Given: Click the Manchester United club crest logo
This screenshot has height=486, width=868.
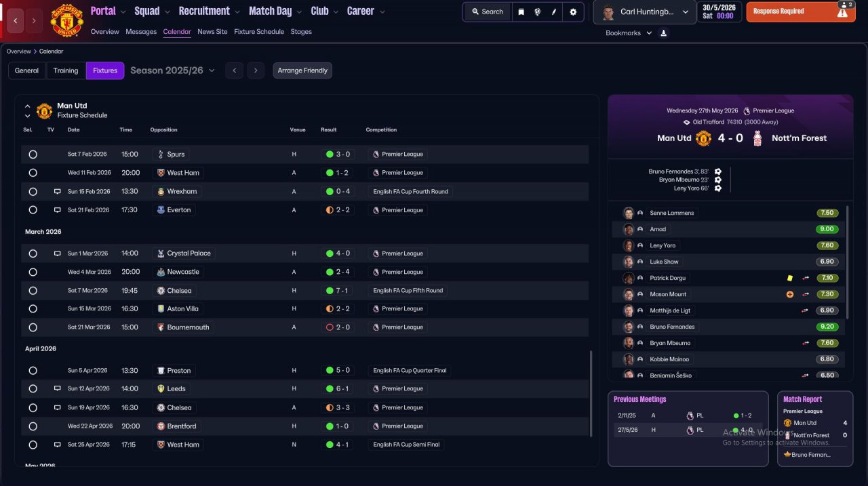Looking at the screenshot, I should pyautogui.click(x=66, y=20).
